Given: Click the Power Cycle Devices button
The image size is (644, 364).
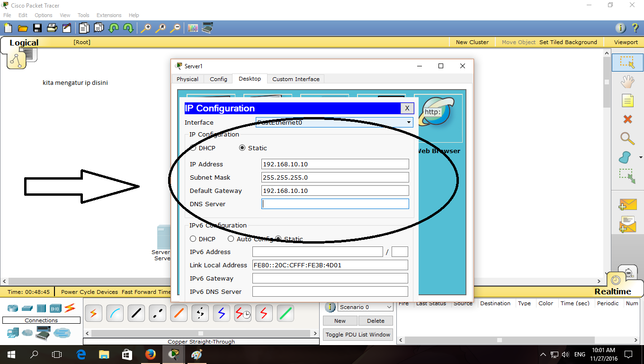Looking at the screenshot, I should pyautogui.click(x=89, y=292).
